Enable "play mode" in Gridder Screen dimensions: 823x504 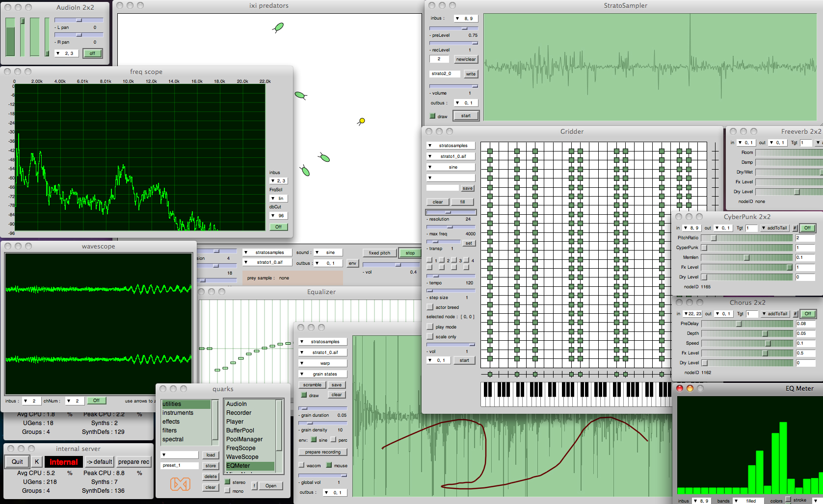(x=429, y=327)
